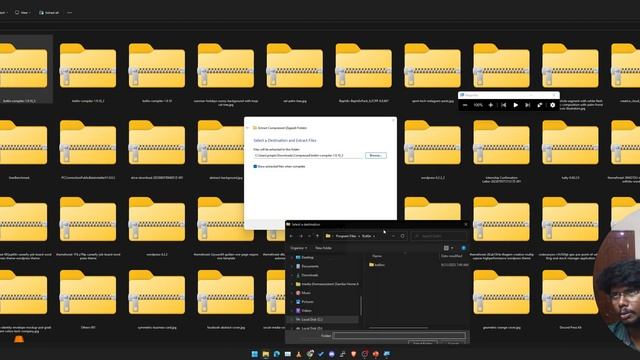Click Program Files in the address breadcrumb
The width and height of the screenshot is (640, 360).
(346, 236)
